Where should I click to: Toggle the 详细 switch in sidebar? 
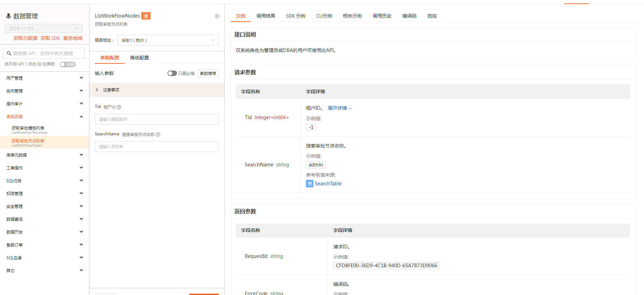68,64
